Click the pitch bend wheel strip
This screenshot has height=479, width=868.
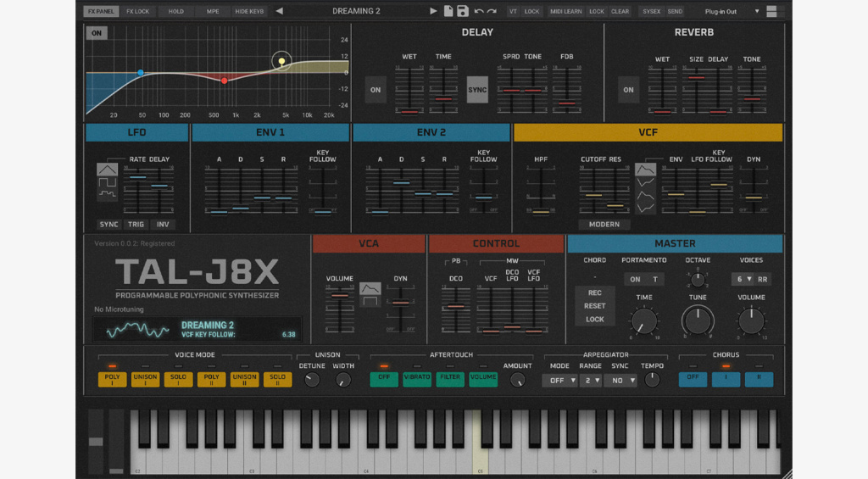(96, 442)
